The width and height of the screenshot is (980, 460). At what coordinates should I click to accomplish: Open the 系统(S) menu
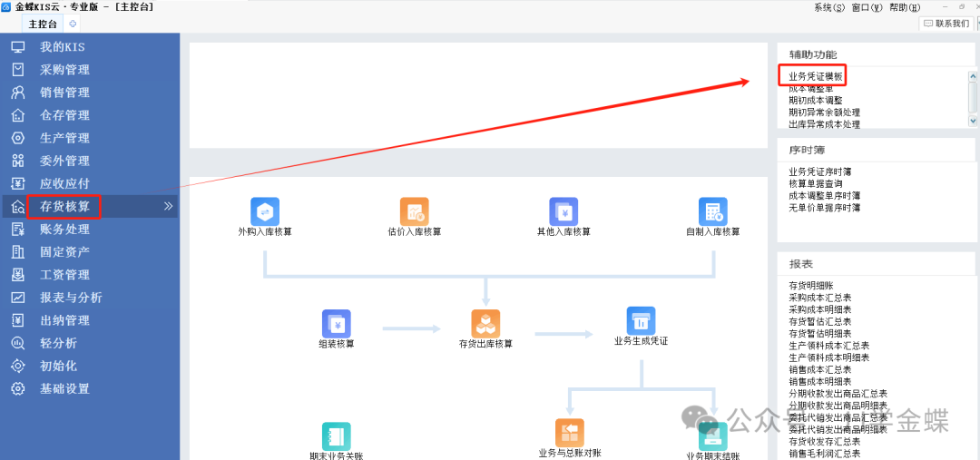click(x=828, y=7)
